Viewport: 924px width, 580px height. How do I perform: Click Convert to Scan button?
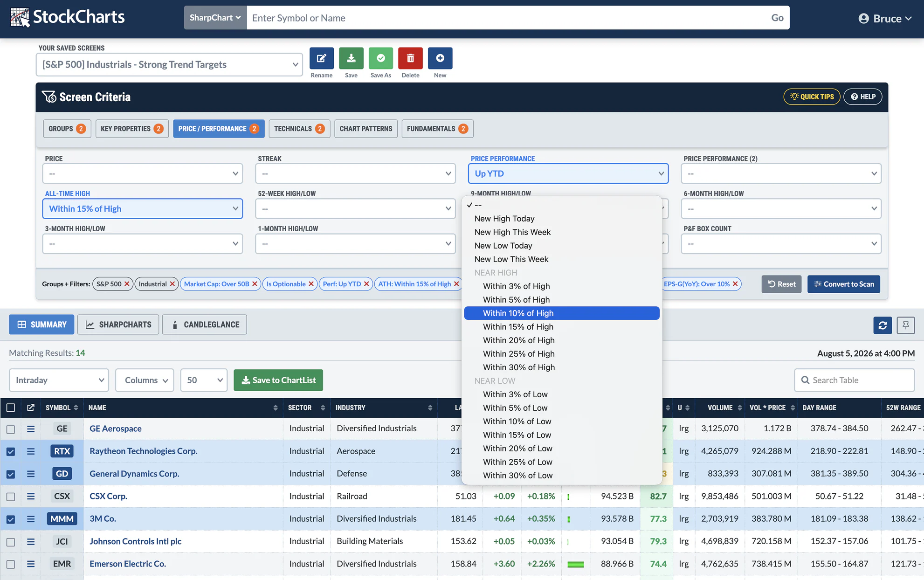click(844, 284)
